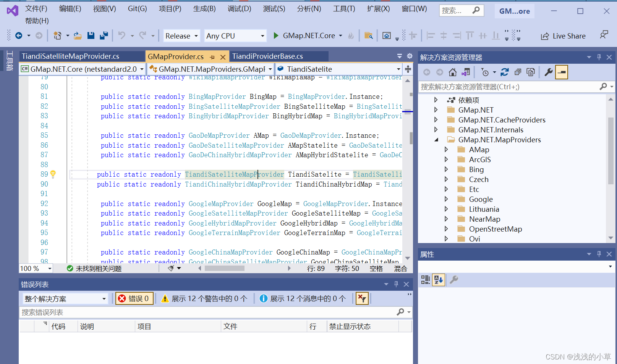
Task: Open the 帮助(H) menu
Action: tap(37, 21)
